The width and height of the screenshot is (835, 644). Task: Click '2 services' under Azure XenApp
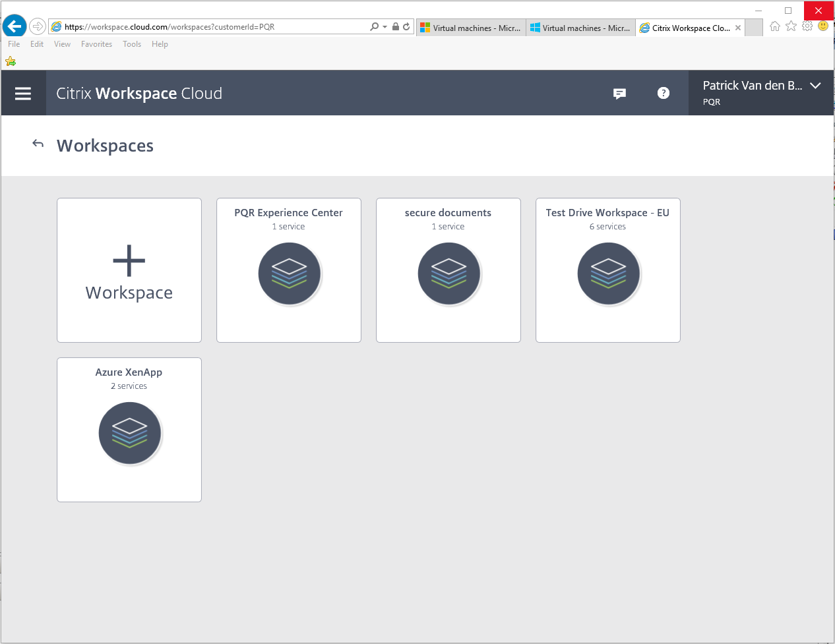[x=129, y=386]
